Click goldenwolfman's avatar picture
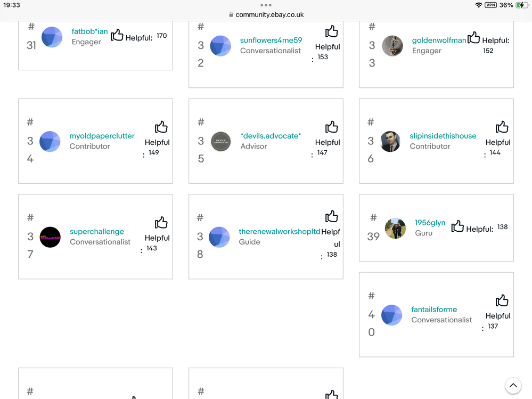Image resolution: width=532 pixels, height=399 pixels. [x=392, y=46]
